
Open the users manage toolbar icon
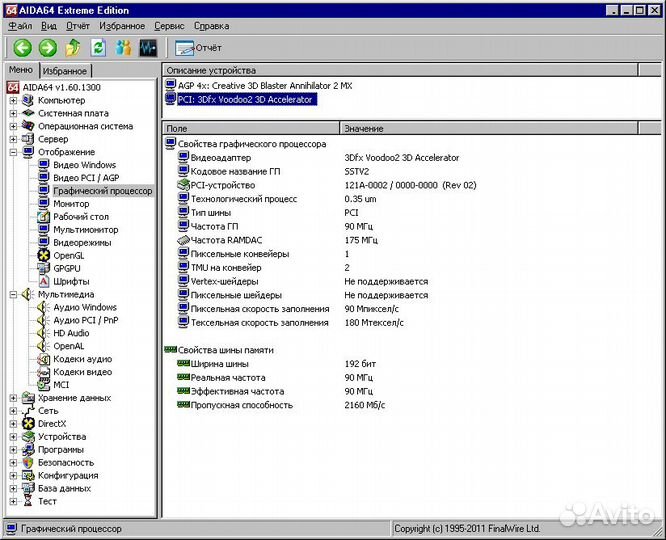[x=124, y=48]
